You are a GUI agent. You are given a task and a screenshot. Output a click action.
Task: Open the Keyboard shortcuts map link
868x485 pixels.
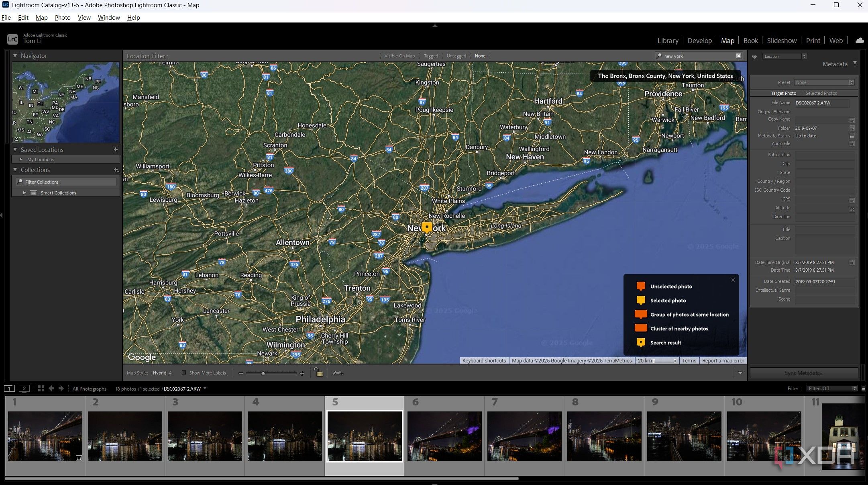(484, 361)
